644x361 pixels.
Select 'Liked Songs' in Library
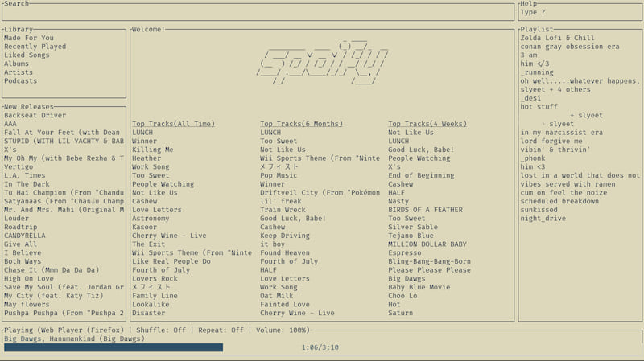27,55
